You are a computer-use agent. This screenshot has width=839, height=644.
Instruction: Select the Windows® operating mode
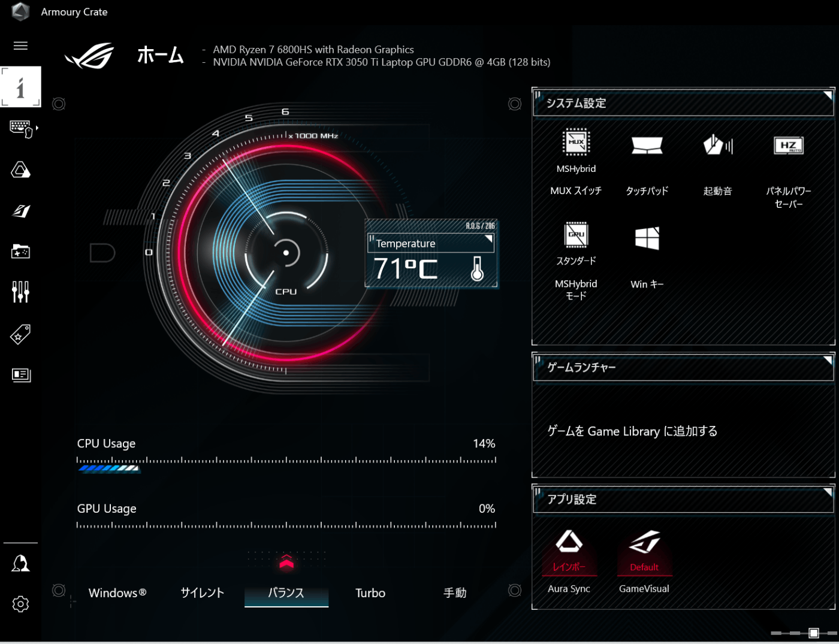[x=117, y=592]
